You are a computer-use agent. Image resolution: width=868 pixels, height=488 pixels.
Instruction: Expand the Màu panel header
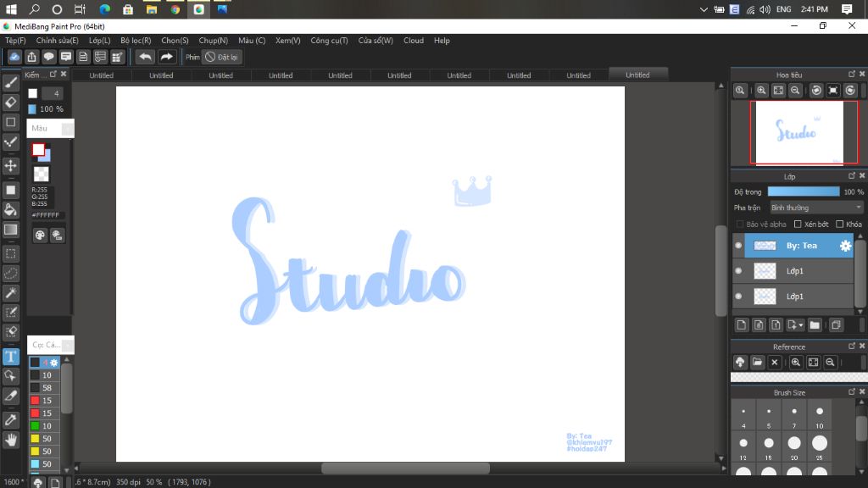click(x=50, y=129)
